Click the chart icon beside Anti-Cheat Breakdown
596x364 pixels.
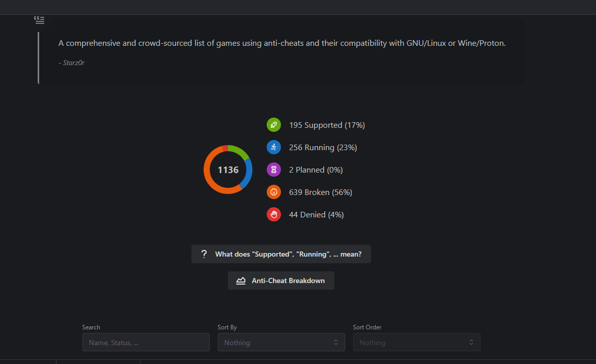[x=241, y=281]
